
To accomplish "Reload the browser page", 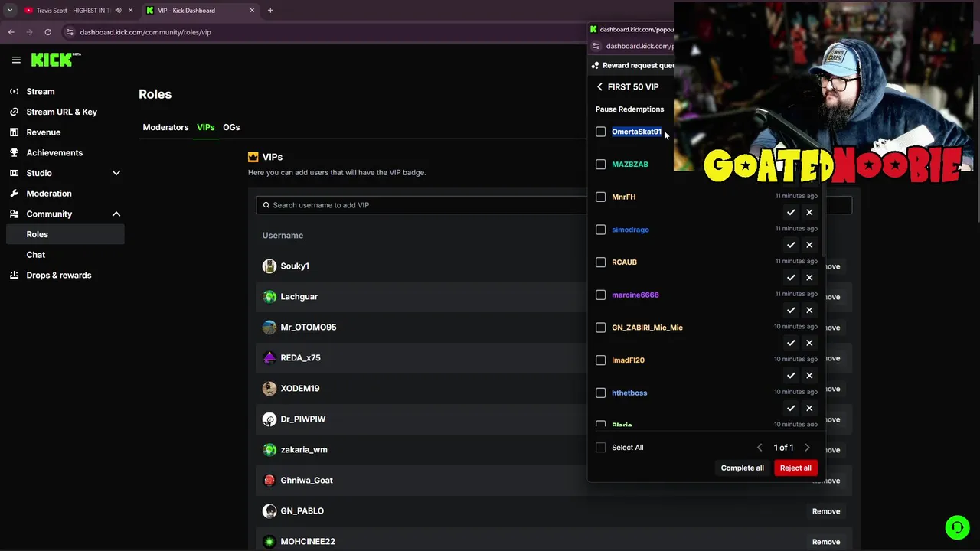I will [x=47, y=32].
